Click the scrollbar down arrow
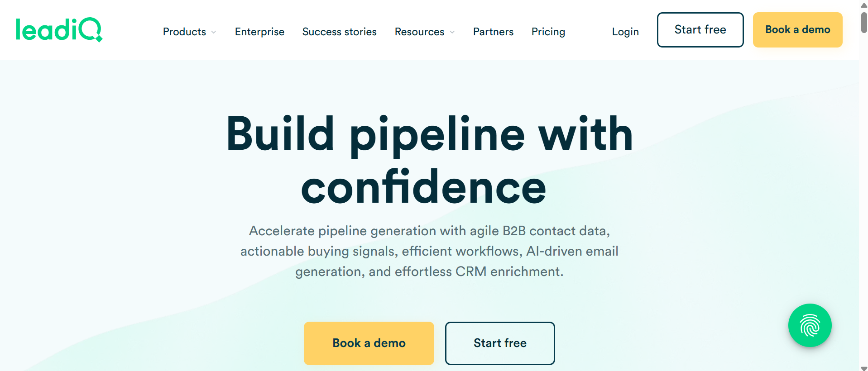 pos(864,367)
